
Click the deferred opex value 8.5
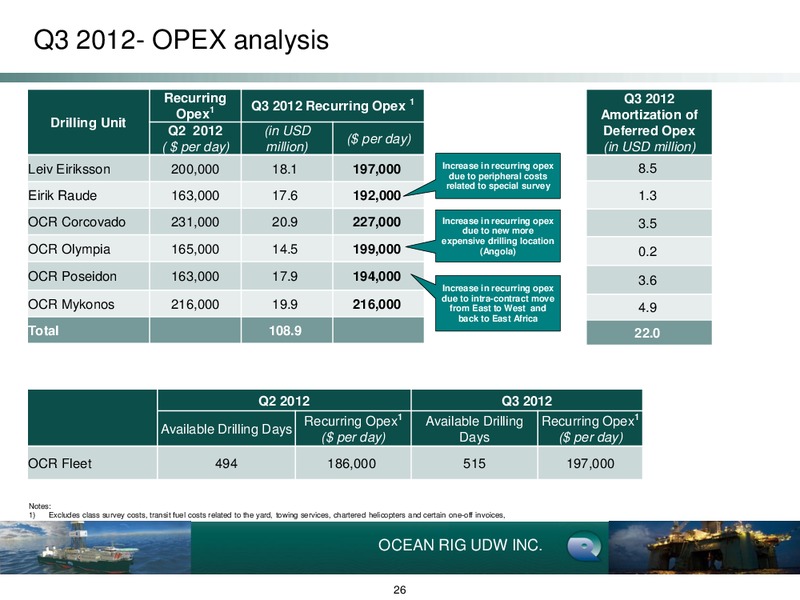647,168
